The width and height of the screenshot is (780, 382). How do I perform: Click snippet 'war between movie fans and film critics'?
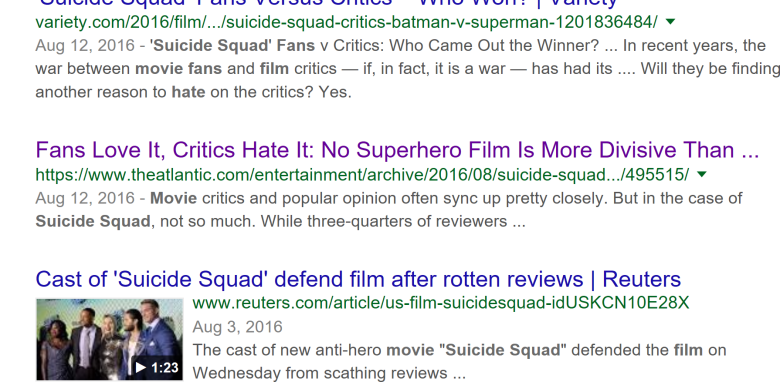point(186,68)
